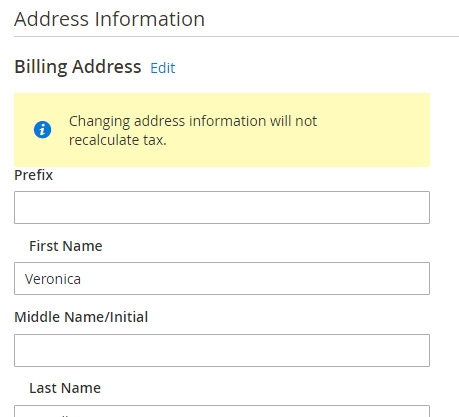The height and width of the screenshot is (417, 459).
Task: Click the Middle Name/Initial label
Action: click(x=81, y=317)
